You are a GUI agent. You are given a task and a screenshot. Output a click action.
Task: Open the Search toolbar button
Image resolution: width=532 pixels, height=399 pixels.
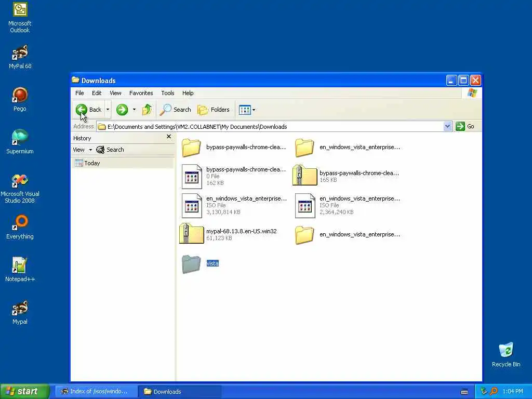point(176,110)
